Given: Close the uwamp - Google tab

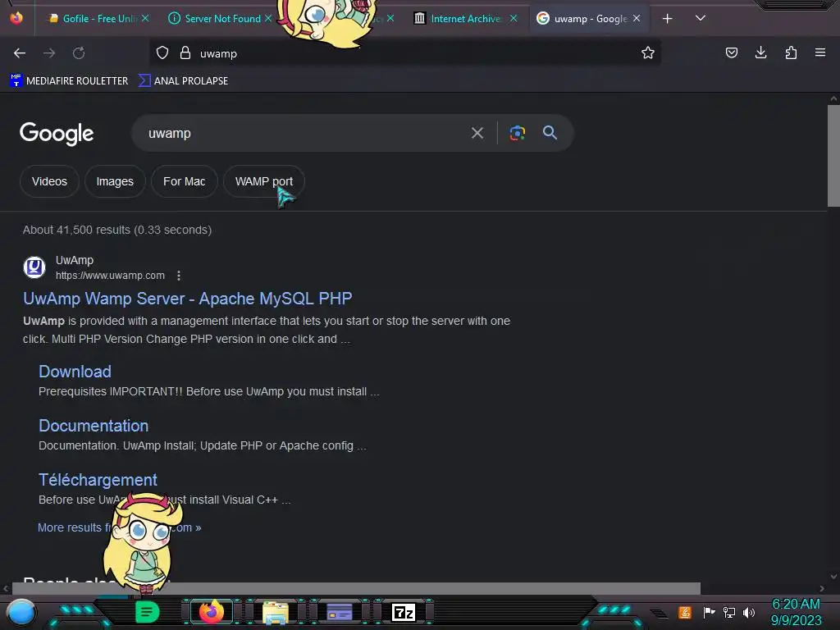Looking at the screenshot, I should [637, 18].
